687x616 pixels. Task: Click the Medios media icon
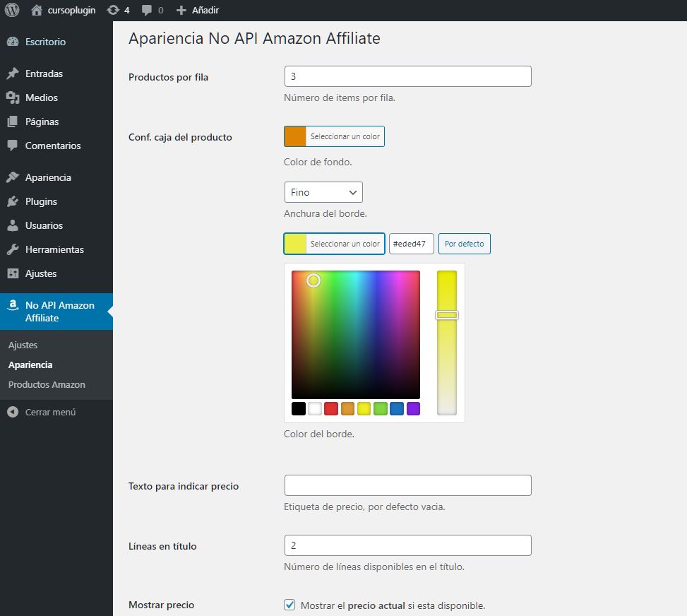point(13,97)
